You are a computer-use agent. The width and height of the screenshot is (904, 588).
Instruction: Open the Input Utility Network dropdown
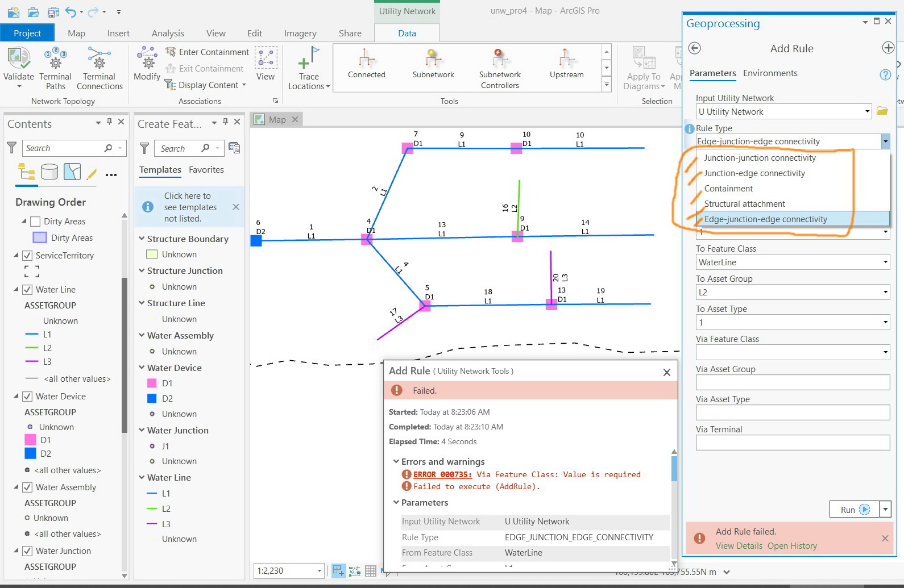[868, 112]
